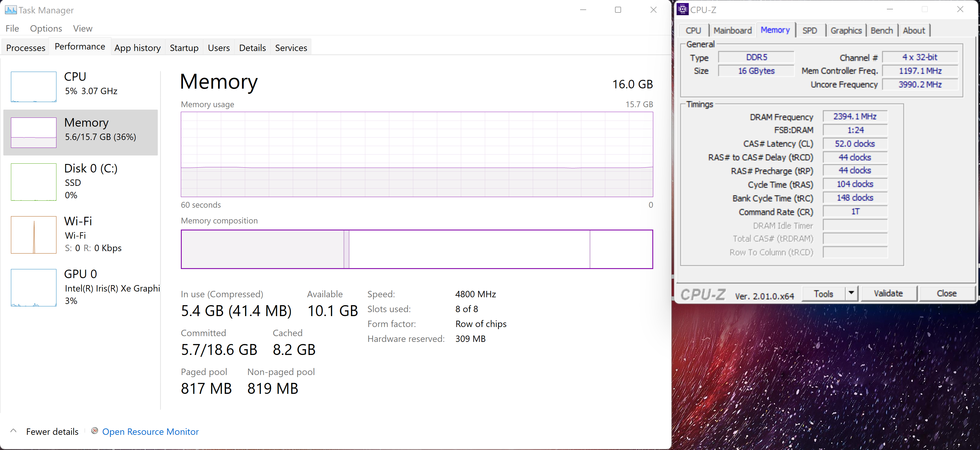The height and width of the screenshot is (450, 980).
Task: Click the Tools button in CPU-Z
Action: pos(824,294)
